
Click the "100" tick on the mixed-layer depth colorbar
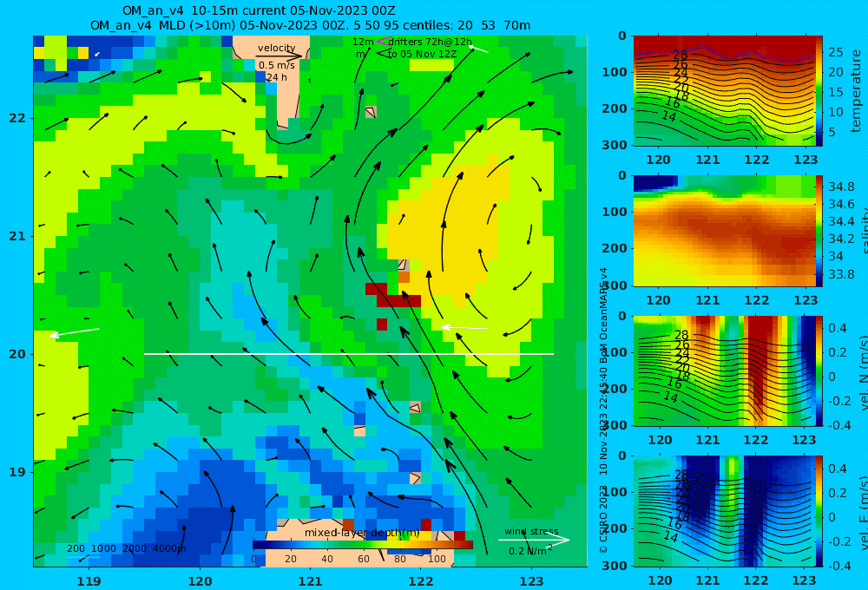437,559
